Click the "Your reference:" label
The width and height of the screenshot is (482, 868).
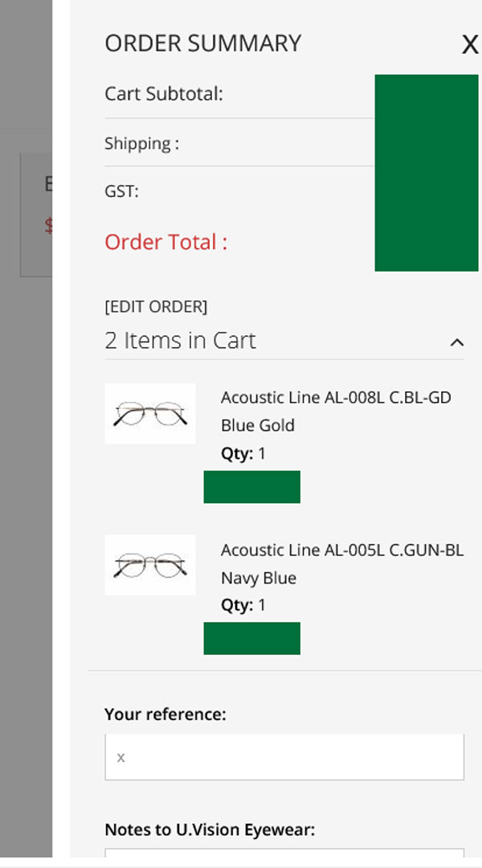(165, 714)
